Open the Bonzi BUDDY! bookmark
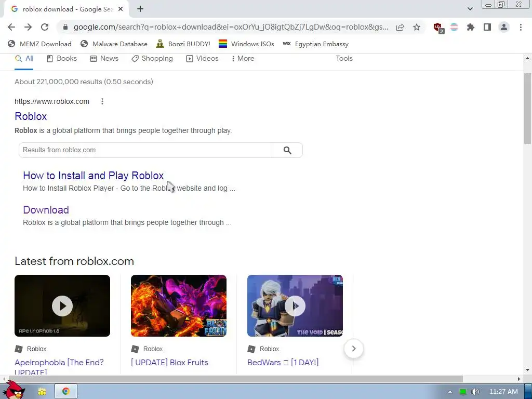532x399 pixels. (x=183, y=44)
